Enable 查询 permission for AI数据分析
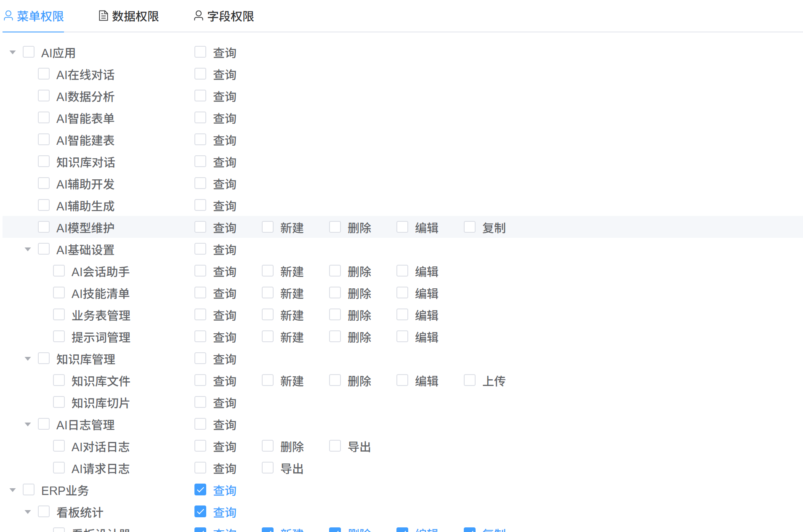Image resolution: width=803 pixels, height=532 pixels. tap(200, 96)
